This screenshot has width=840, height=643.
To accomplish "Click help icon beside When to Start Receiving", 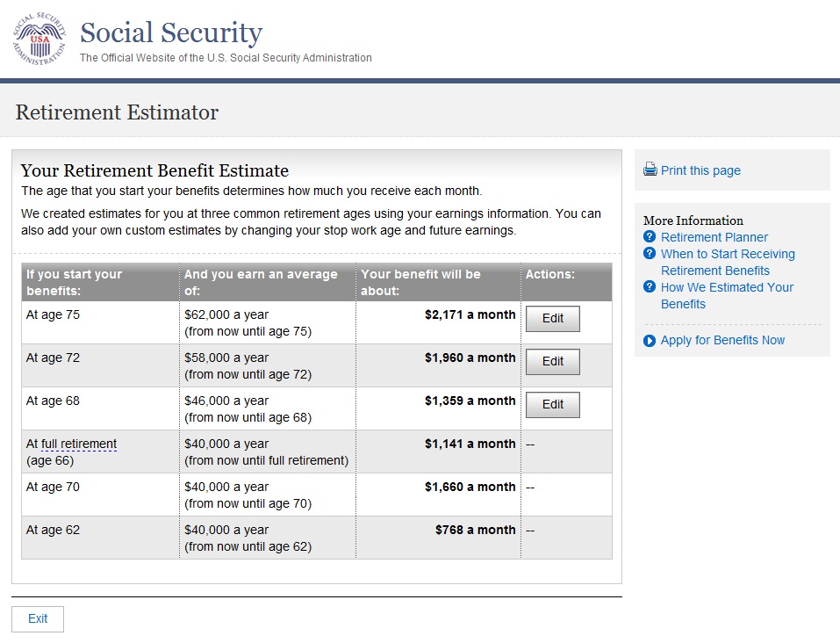I will [650, 254].
